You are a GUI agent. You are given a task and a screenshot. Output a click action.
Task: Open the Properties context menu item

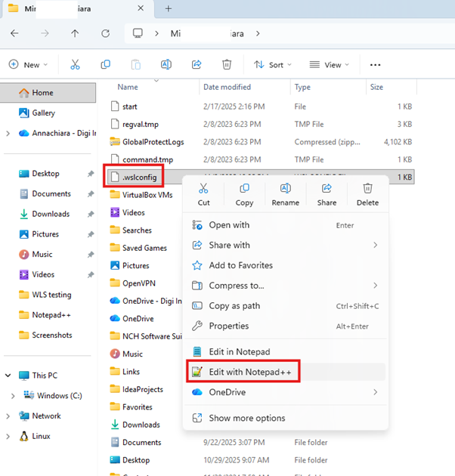(x=228, y=326)
